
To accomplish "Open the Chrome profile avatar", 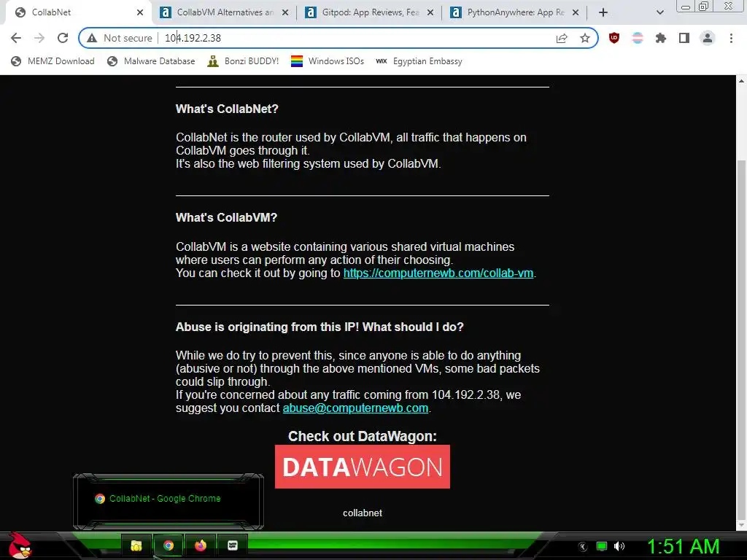I will tap(708, 38).
